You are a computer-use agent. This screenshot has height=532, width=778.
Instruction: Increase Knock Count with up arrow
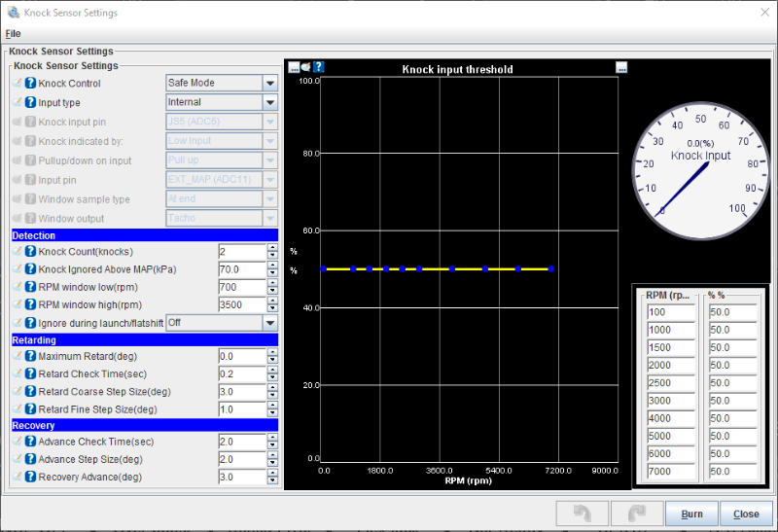tap(272, 248)
